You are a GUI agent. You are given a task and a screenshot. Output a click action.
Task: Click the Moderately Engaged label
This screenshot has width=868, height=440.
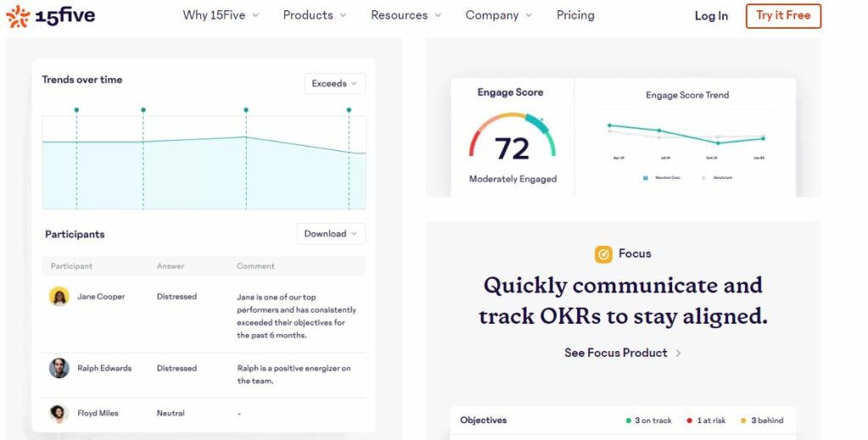click(x=513, y=179)
